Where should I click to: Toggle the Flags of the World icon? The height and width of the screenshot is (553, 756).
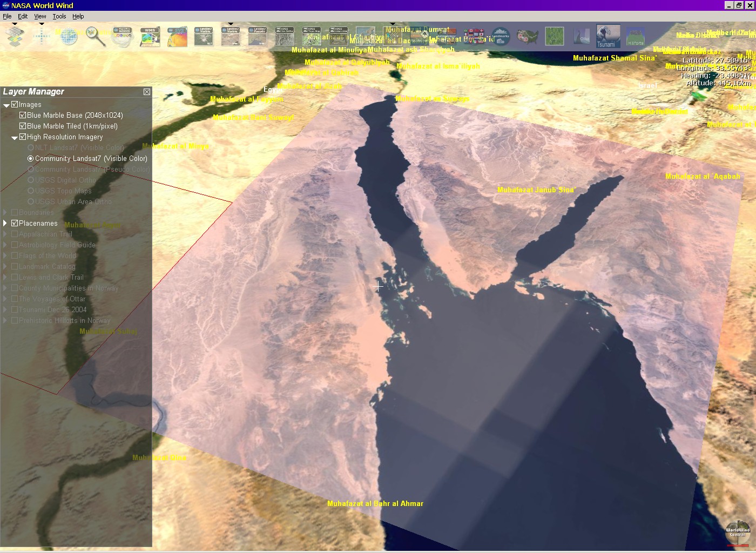(474, 36)
